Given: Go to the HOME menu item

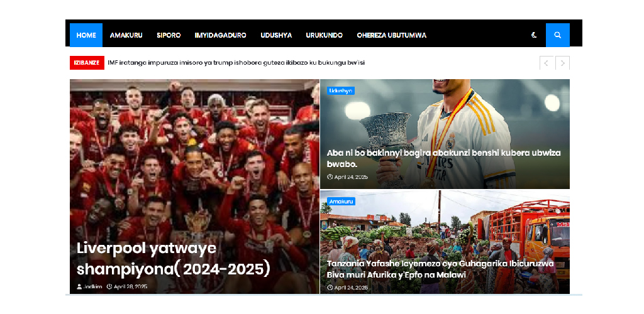Looking at the screenshot, I should [x=86, y=35].
